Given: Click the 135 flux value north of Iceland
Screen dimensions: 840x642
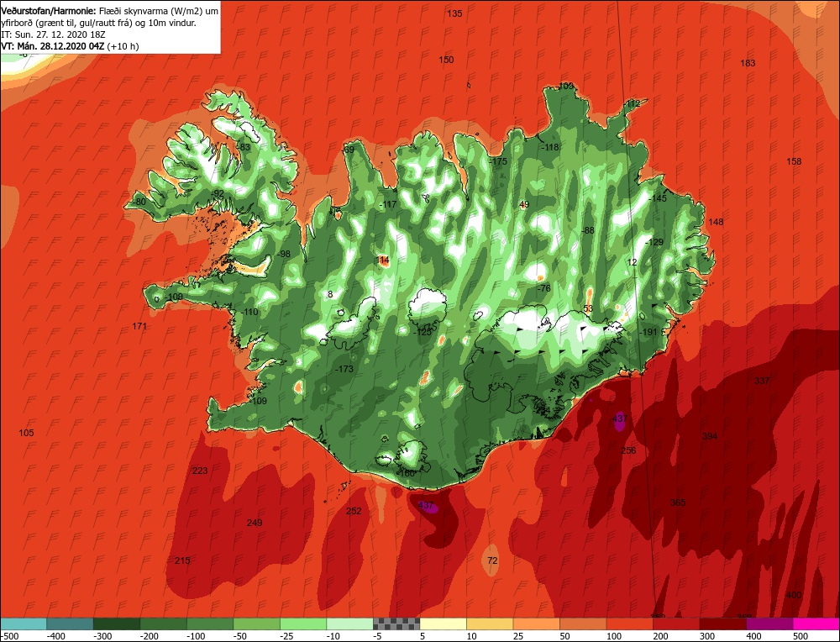Looking at the screenshot, I should [454, 13].
